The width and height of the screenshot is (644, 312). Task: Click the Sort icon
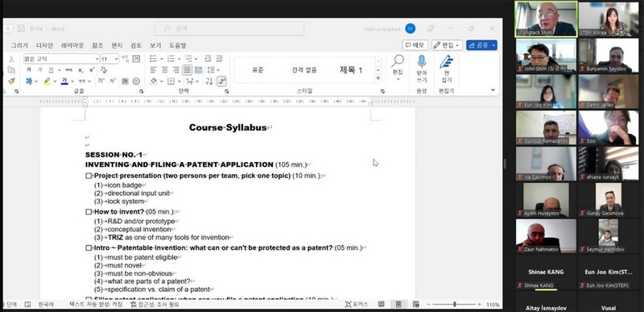(x=209, y=81)
